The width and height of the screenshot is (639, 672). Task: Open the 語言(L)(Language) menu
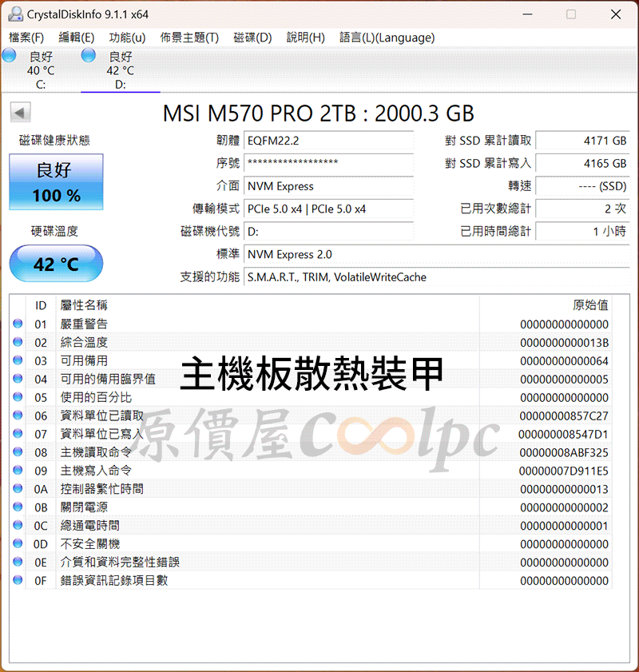387,38
